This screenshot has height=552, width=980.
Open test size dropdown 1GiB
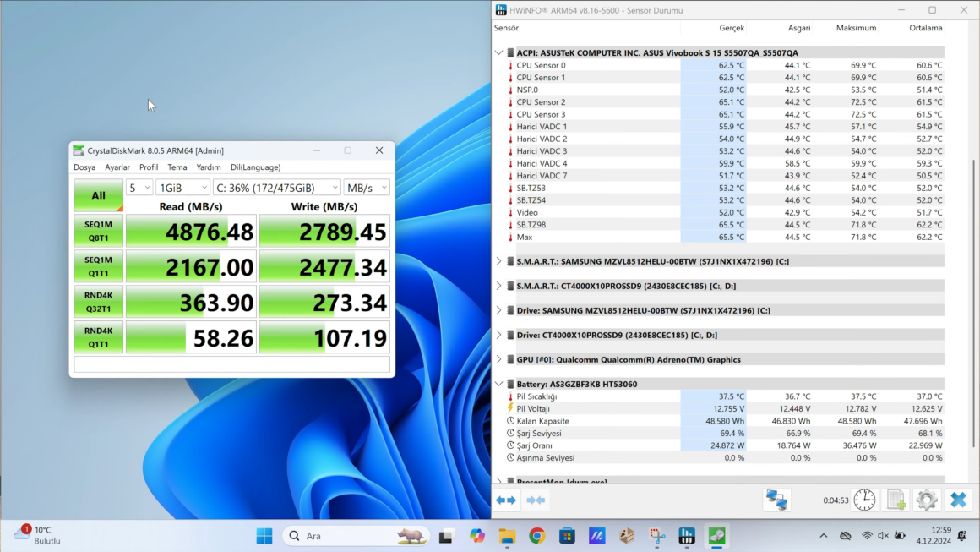pyautogui.click(x=182, y=188)
